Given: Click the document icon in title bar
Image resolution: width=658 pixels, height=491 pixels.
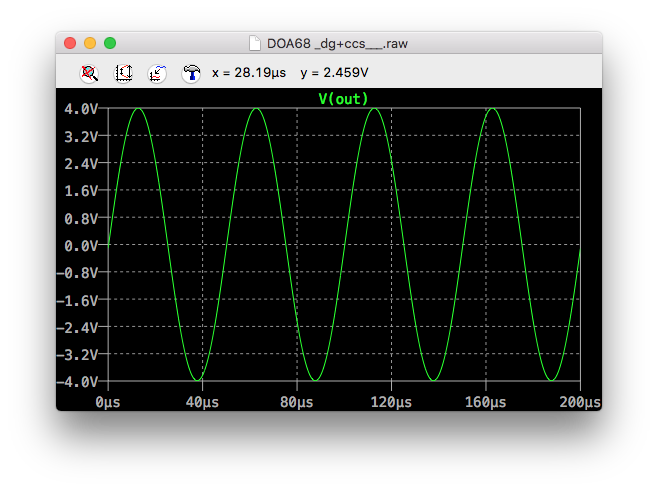Looking at the screenshot, I should pyautogui.click(x=255, y=43).
